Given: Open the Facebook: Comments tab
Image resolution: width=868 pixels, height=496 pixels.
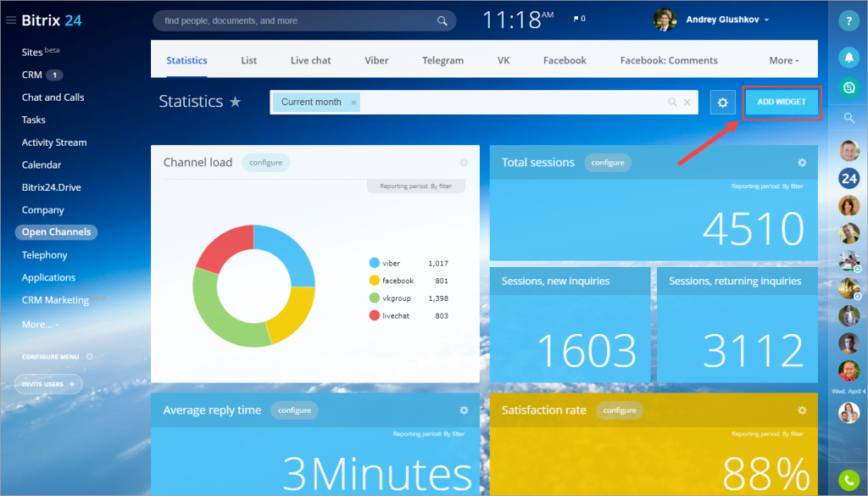Looking at the screenshot, I should (669, 60).
